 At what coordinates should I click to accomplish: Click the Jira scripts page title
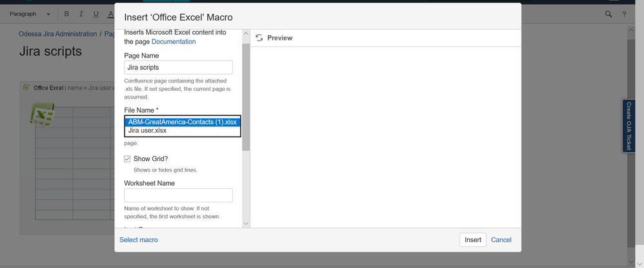[x=50, y=52]
